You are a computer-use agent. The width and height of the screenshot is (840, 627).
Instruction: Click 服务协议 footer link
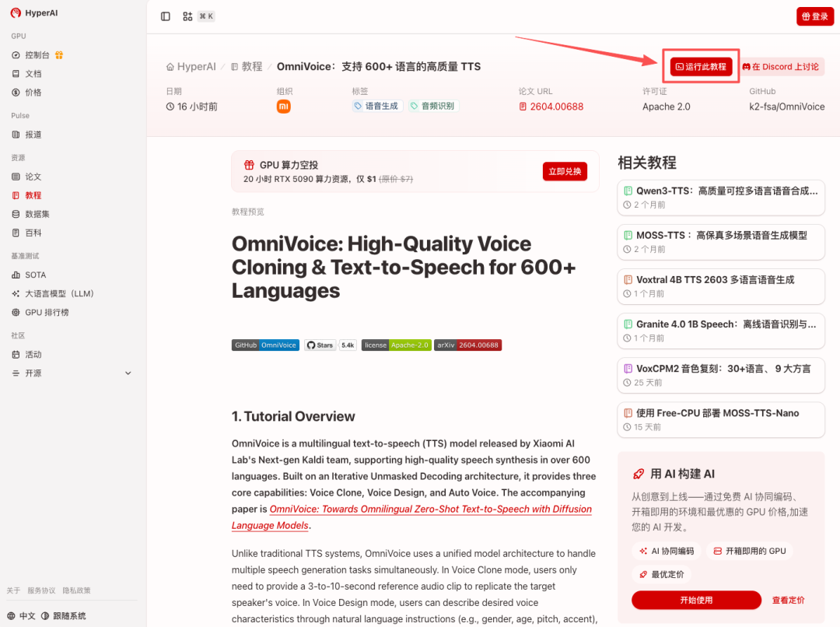tap(41, 590)
